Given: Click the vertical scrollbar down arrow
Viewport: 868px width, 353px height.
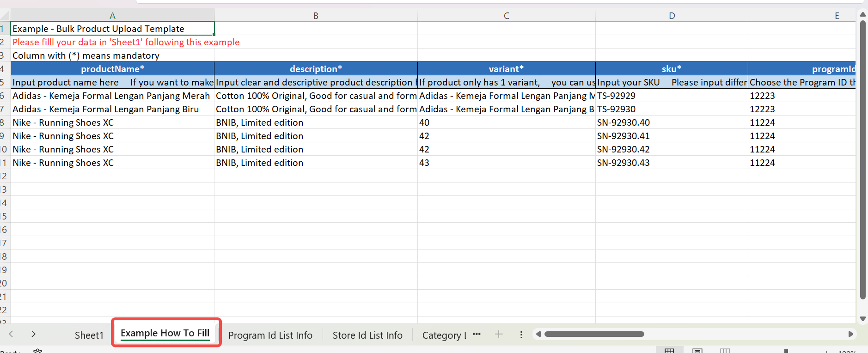Looking at the screenshot, I should (862, 319).
